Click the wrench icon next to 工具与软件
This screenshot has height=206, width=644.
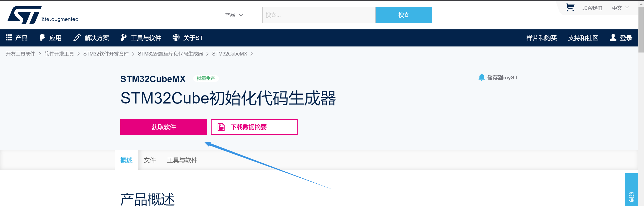[x=124, y=38]
